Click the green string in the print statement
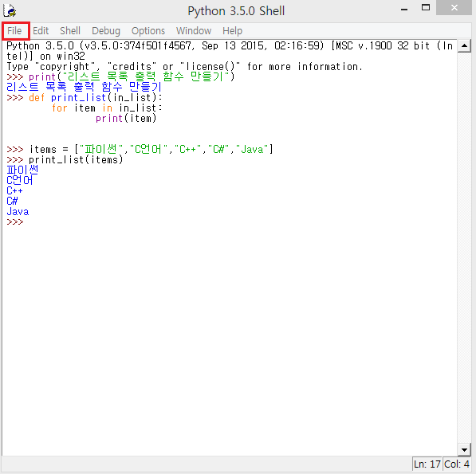Image resolution: width=476 pixels, height=474 pixels. [x=146, y=76]
